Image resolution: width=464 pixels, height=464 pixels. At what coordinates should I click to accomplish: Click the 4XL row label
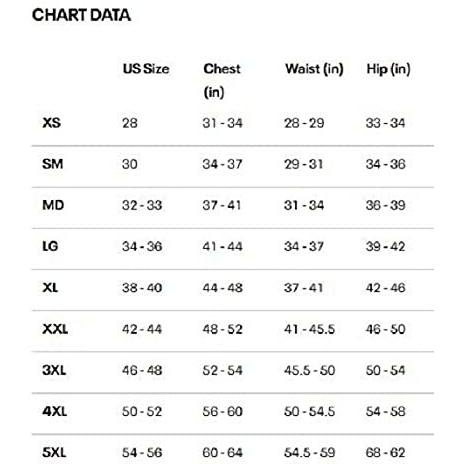(54, 411)
